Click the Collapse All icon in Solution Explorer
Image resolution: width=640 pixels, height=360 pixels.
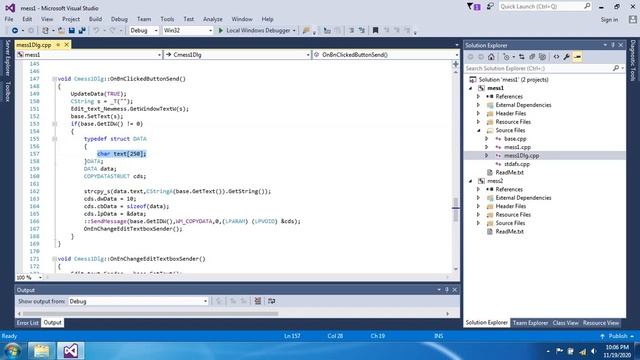(x=532, y=57)
